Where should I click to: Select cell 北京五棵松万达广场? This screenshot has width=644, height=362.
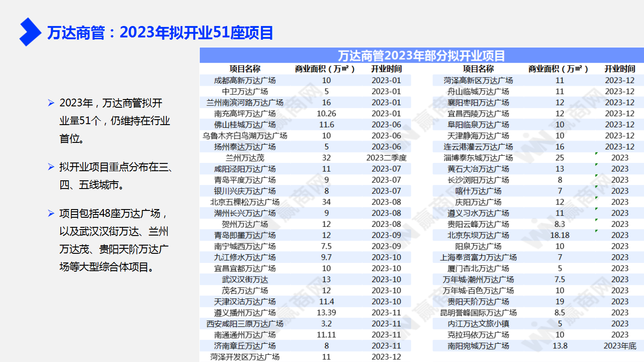tap(245, 202)
